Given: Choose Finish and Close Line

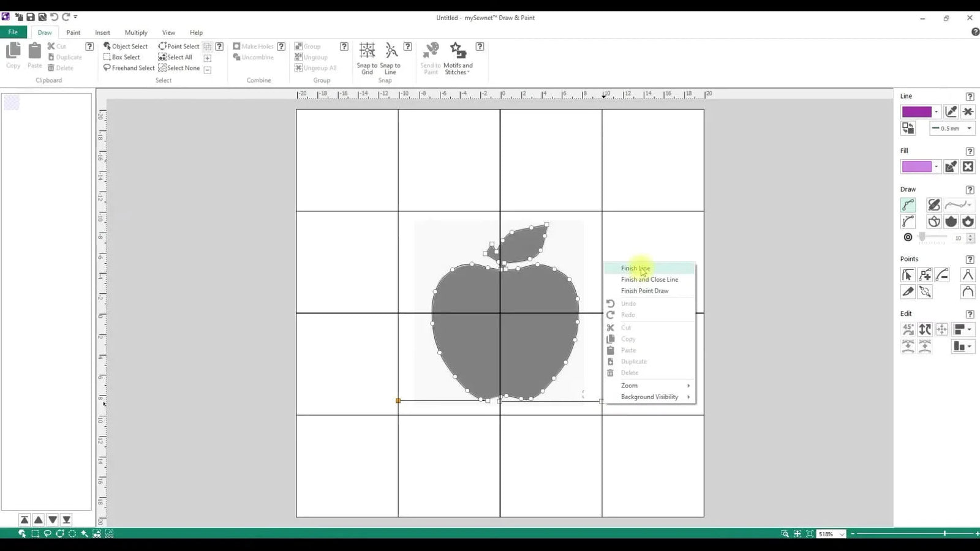Looking at the screenshot, I should (649, 279).
